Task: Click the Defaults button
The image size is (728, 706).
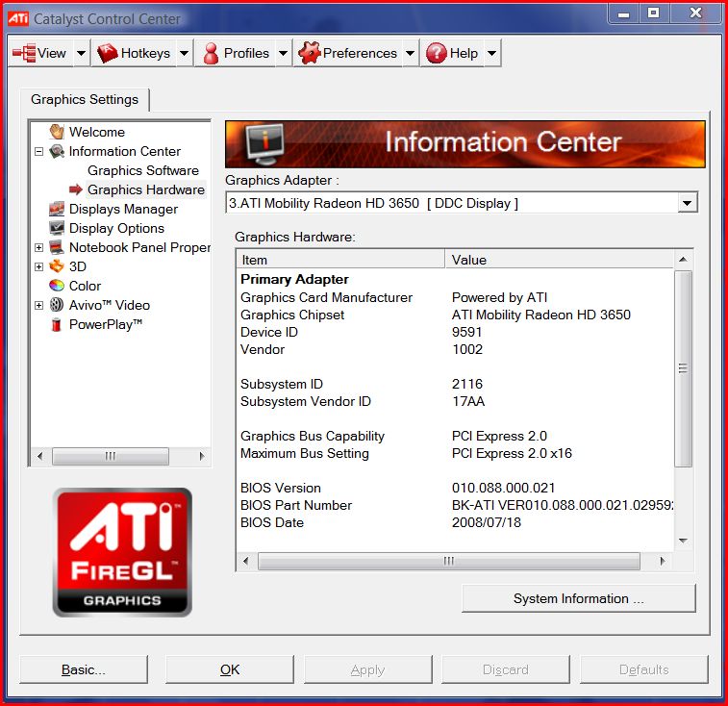Action: coord(644,669)
